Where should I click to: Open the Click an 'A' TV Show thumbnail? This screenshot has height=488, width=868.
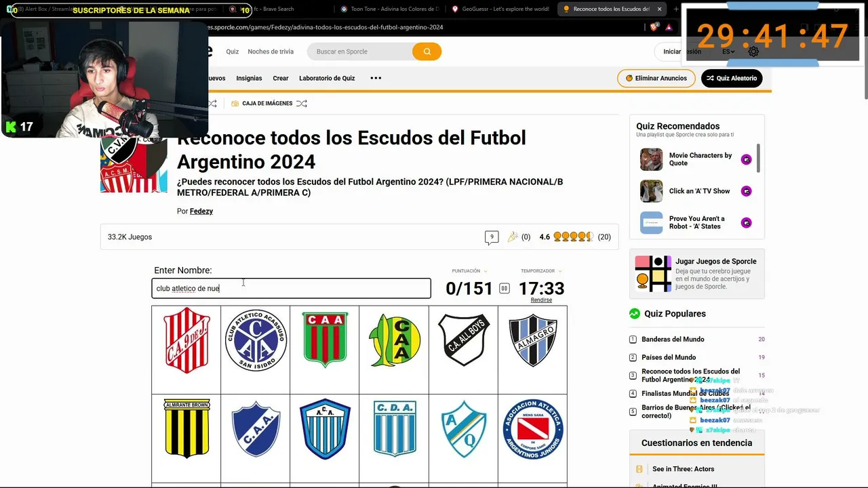coord(652,191)
